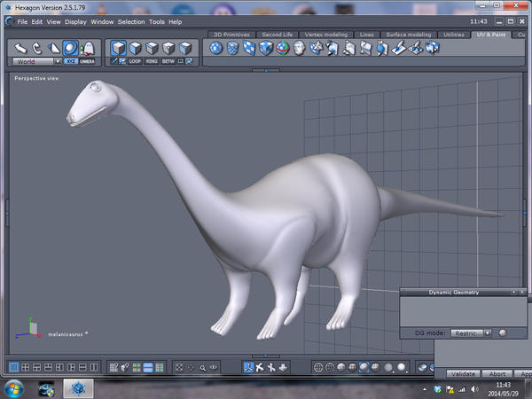Click Hexagon app icon in taskbar
The image size is (532, 399).
pyautogui.click(x=79, y=387)
